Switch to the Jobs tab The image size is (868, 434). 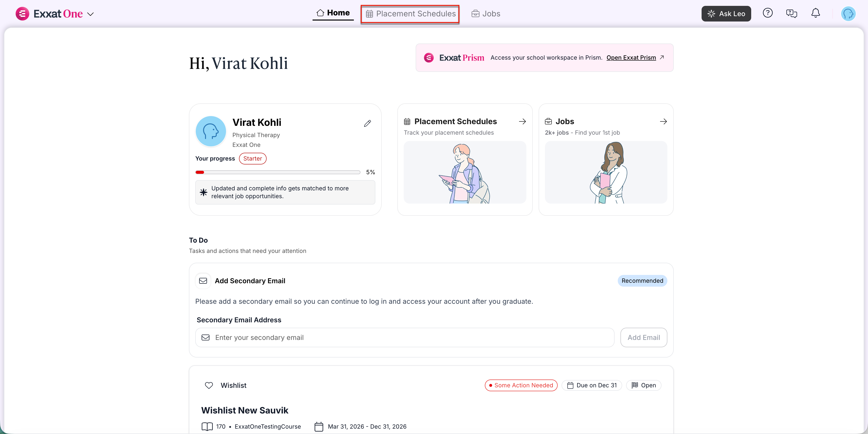point(486,14)
